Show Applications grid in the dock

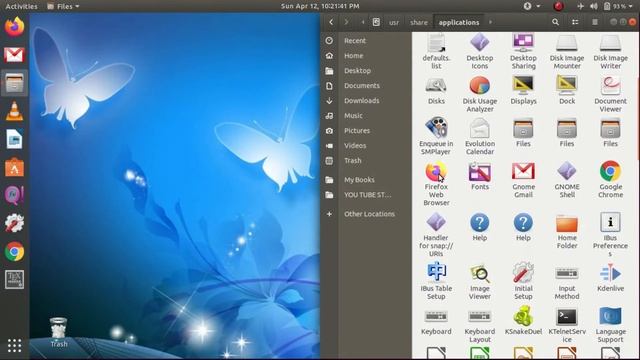pyautogui.click(x=14, y=346)
